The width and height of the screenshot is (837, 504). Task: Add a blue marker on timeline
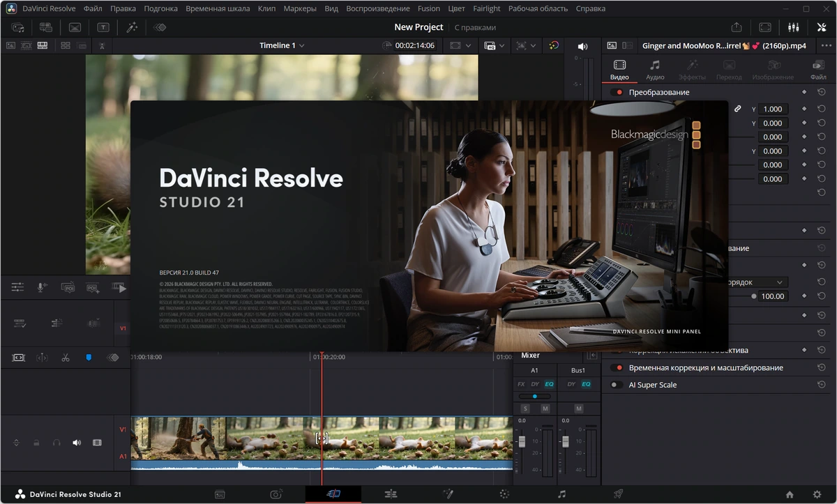(x=89, y=357)
